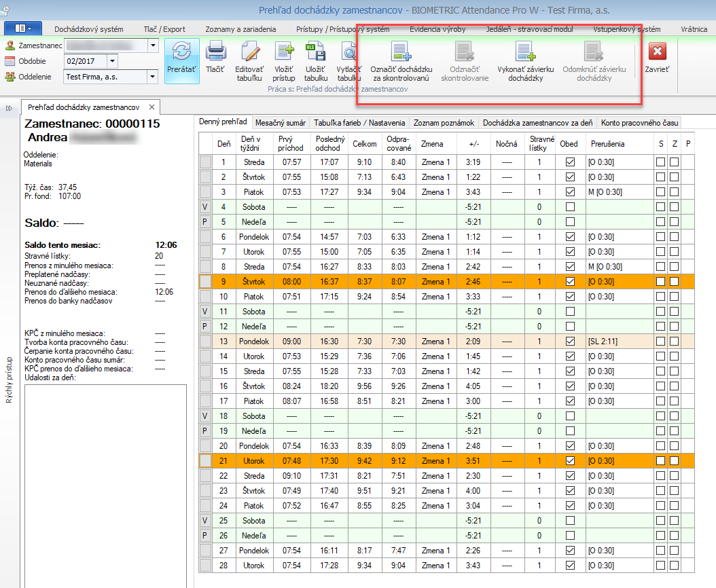Click the Tlačiť printer icon
716x588 pixels.
215,51
